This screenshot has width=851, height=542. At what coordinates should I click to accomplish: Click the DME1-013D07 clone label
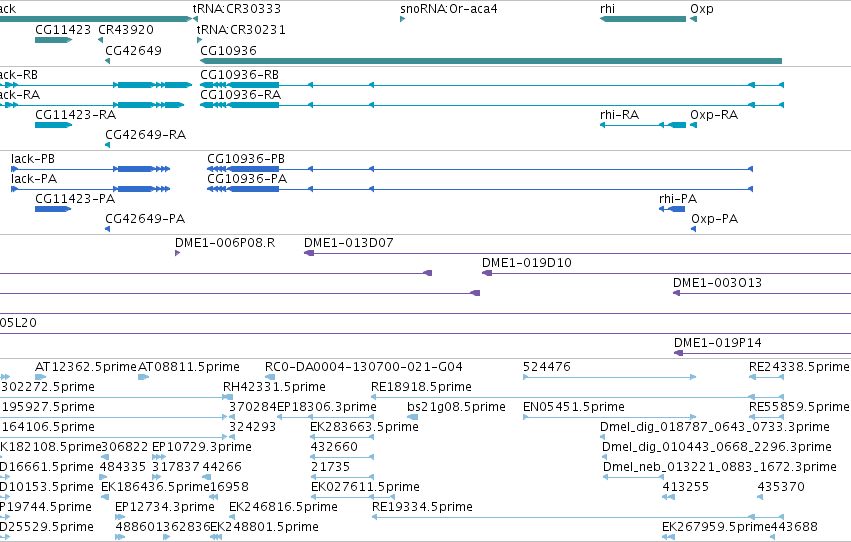pyautogui.click(x=348, y=243)
